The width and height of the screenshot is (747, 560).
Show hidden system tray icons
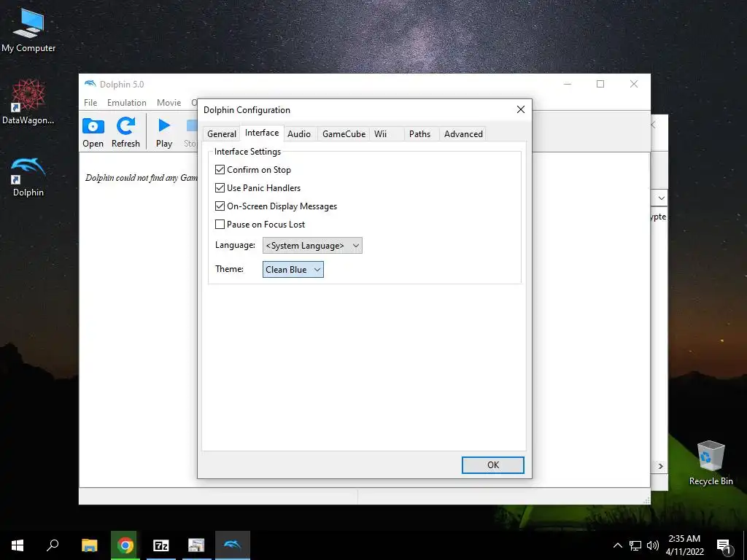point(617,545)
